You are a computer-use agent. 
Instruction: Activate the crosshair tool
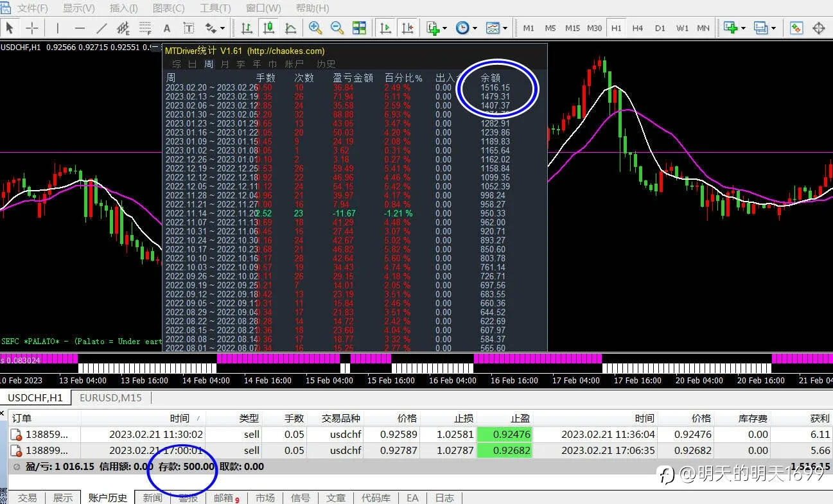tap(31, 28)
